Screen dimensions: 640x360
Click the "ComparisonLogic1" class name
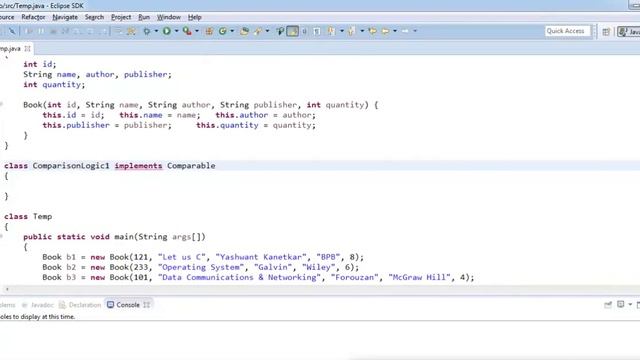coord(71,166)
